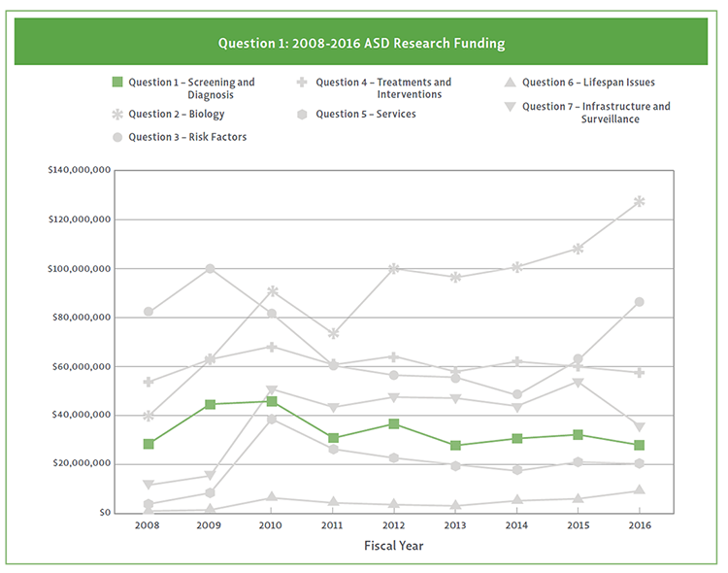Click the circle Question 3 Risk Factors icon
Viewport: 728px width, 573px height.
[117, 138]
